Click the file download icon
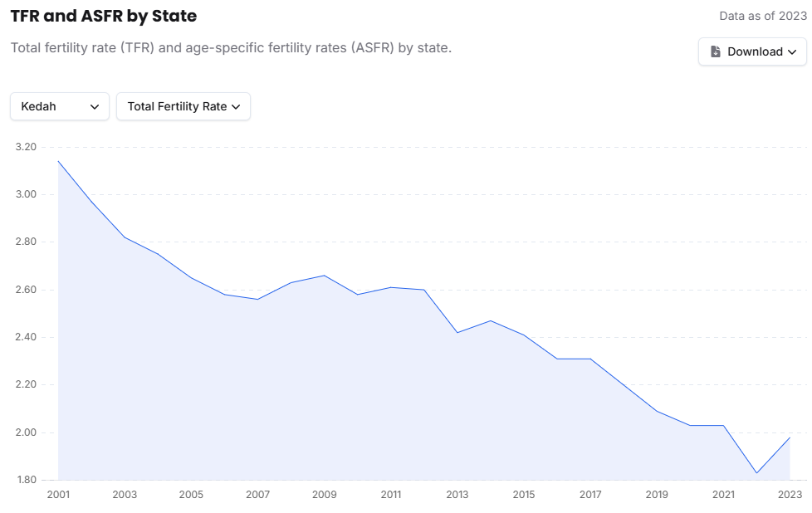The height and width of the screenshot is (513, 812). point(716,51)
